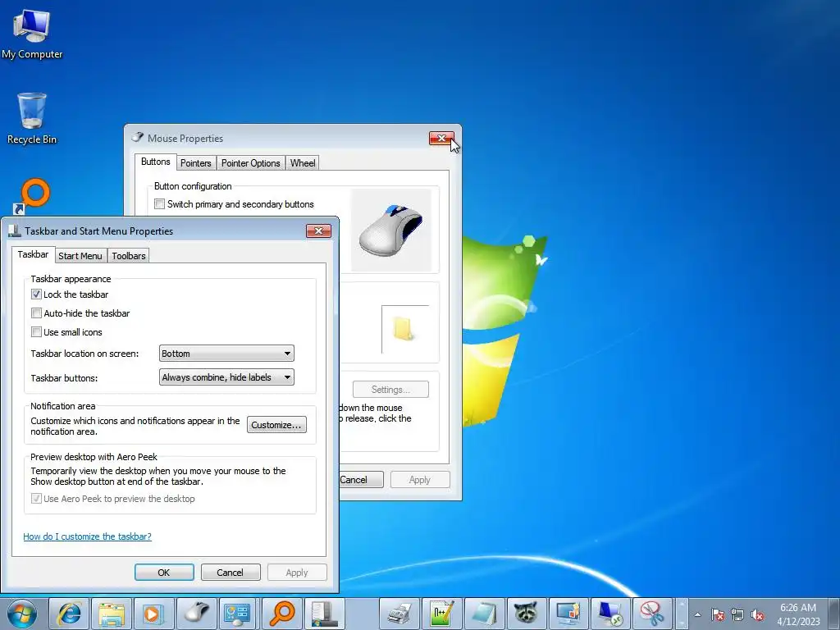
Task: Open the Taskbar buttons dropdown
Action: coord(226,377)
